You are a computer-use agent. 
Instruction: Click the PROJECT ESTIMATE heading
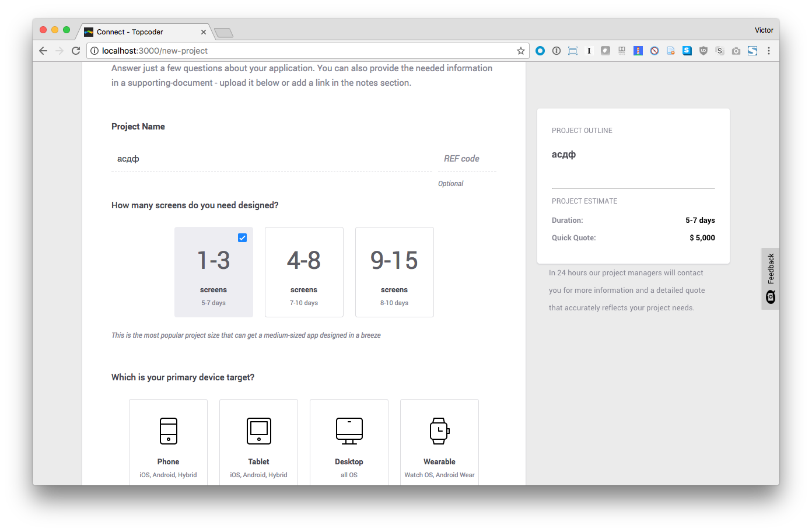[x=584, y=201]
